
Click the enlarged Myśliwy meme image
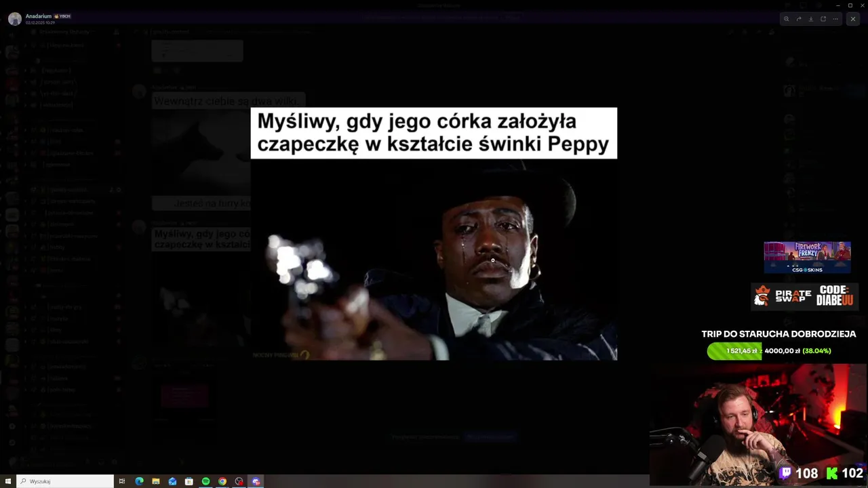[434, 234]
